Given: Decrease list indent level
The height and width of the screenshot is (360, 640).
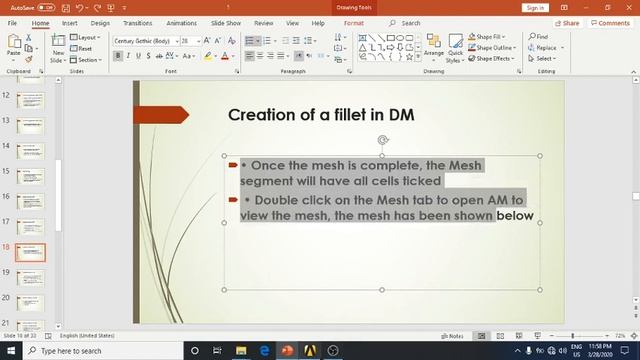Looking at the screenshot, I should point(285,40).
